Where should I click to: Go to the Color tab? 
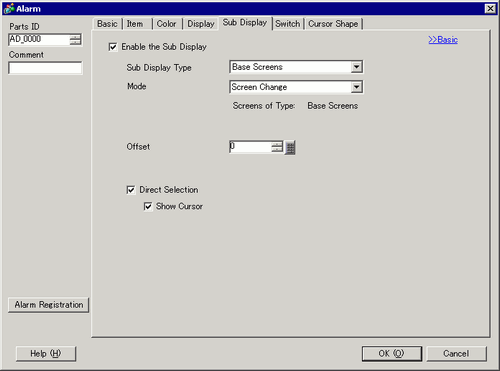166,24
